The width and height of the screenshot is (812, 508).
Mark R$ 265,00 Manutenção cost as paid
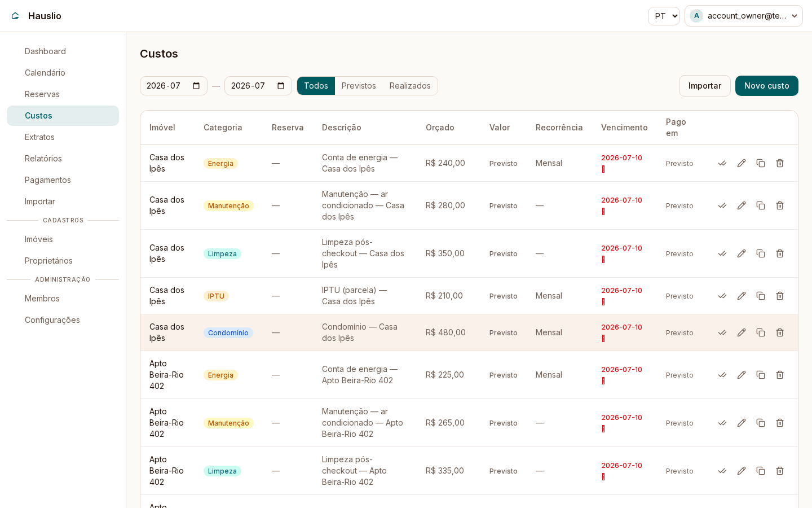click(x=722, y=423)
